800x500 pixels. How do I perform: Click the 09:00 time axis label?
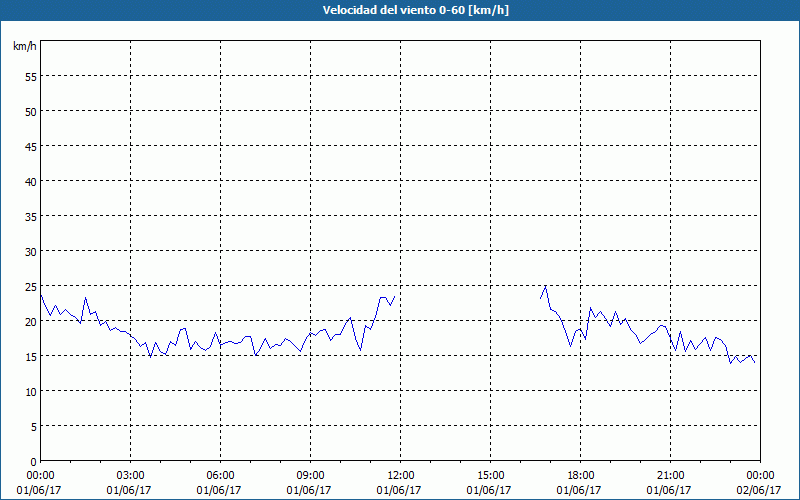click(310, 476)
